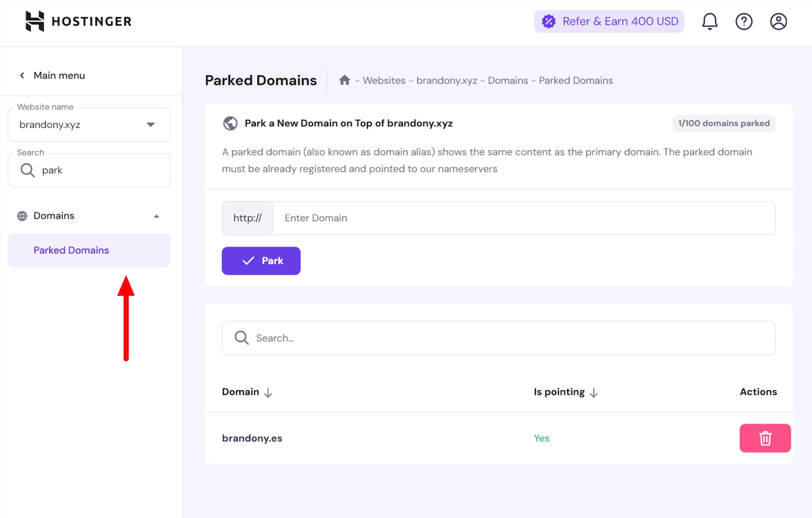
Task: Click the Hostinger logo
Action: pyautogui.click(x=79, y=21)
